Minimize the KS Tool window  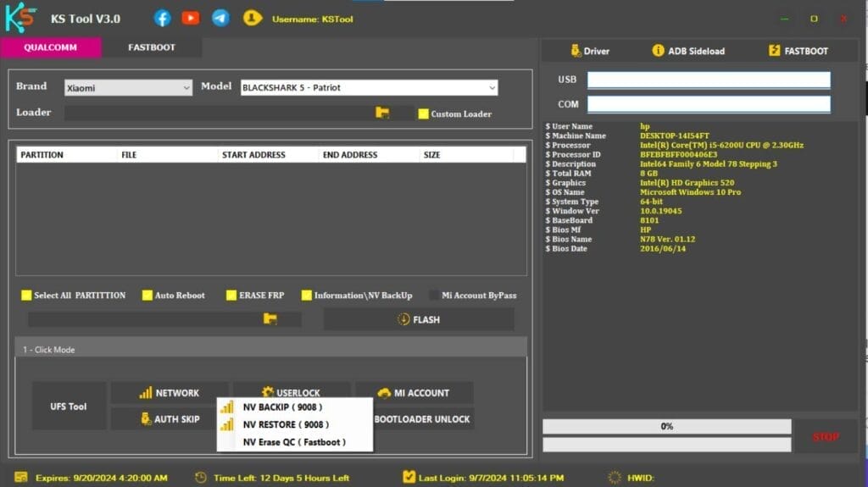point(784,19)
